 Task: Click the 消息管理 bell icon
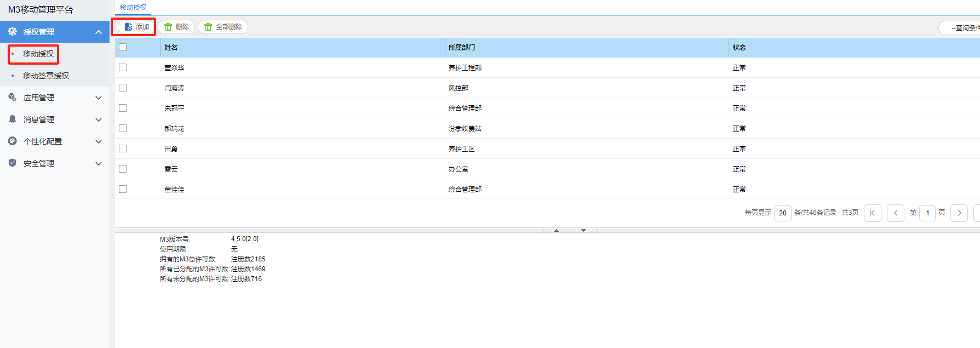12,119
